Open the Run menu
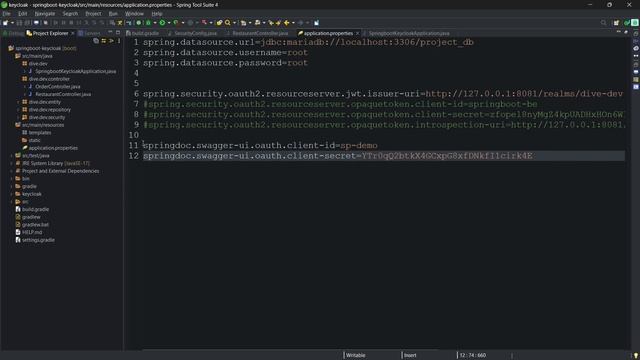The width and height of the screenshot is (640, 360). [113, 13]
